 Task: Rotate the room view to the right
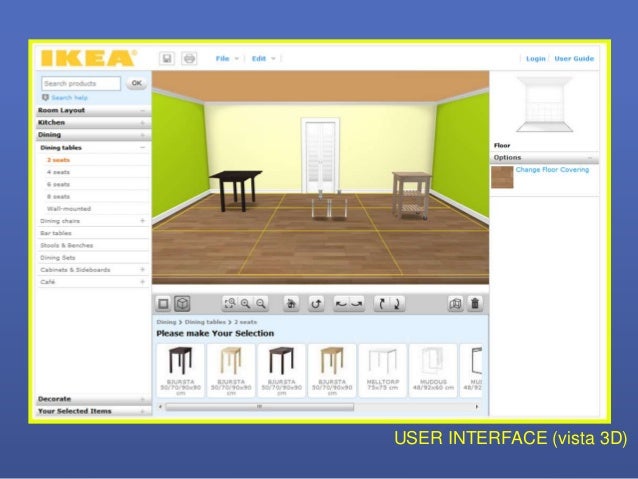[x=356, y=304]
